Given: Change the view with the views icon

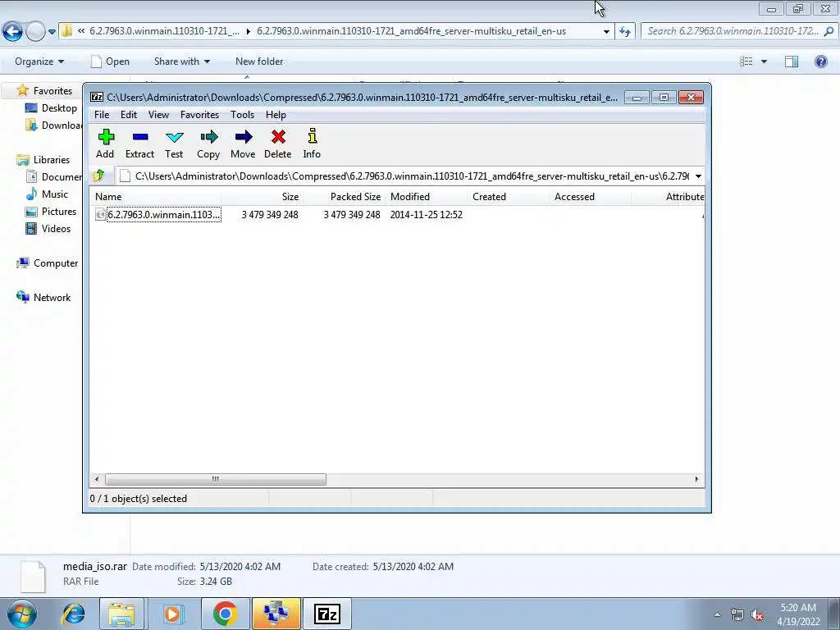Looking at the screenshot, I should click(x=746, y=62).
